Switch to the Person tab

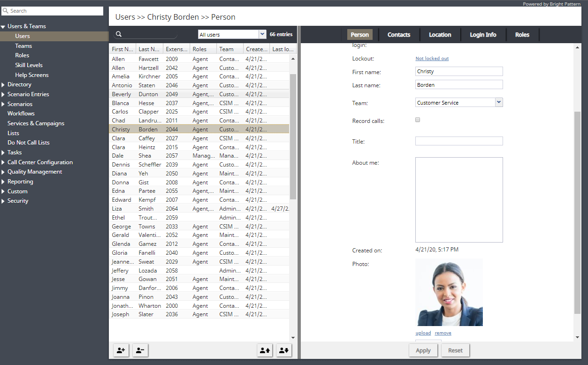pos(360,35)
